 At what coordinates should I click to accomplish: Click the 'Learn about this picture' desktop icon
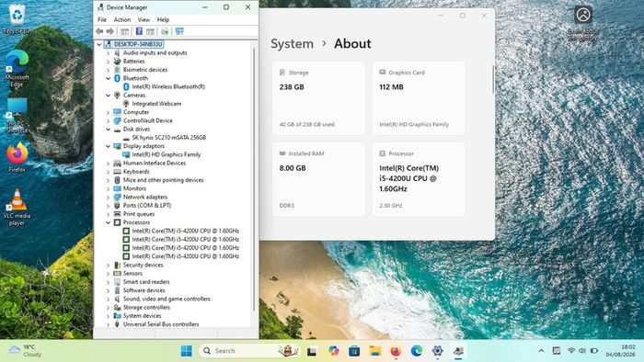(583, 23)
